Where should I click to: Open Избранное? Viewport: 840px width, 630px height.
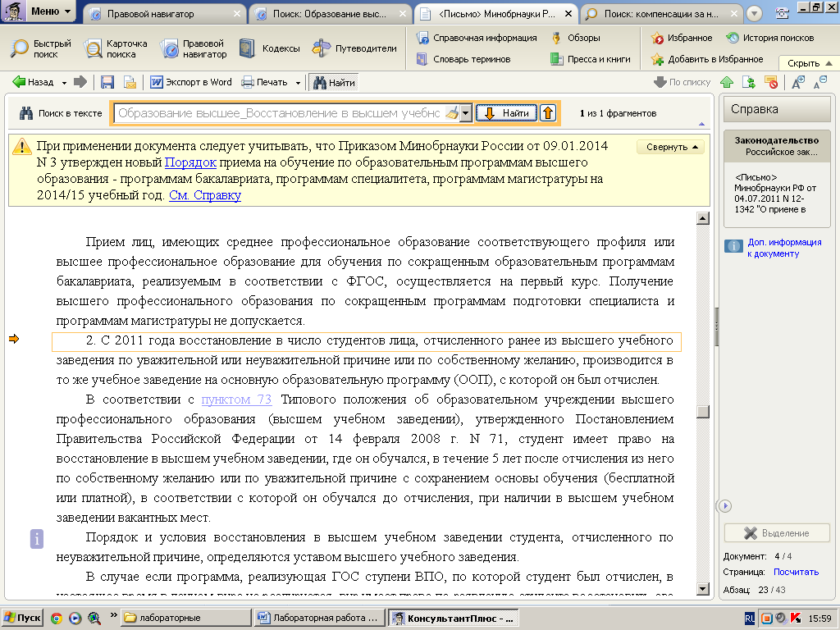682,38
